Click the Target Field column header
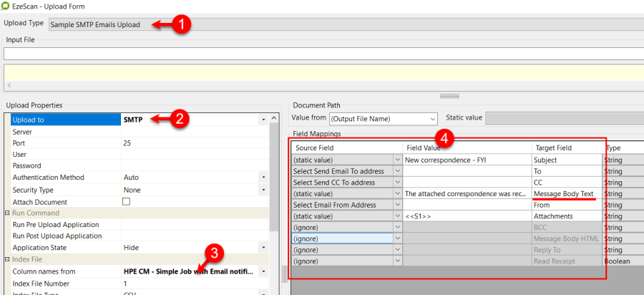Image resolution: width=644 pixels, height=295 pixels. coord(566,147)
